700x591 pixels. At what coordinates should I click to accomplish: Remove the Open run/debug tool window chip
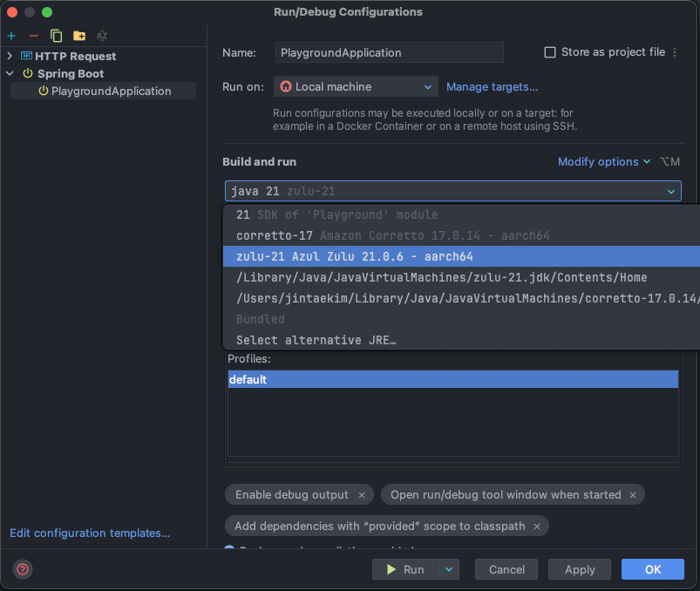click(633, 495)
